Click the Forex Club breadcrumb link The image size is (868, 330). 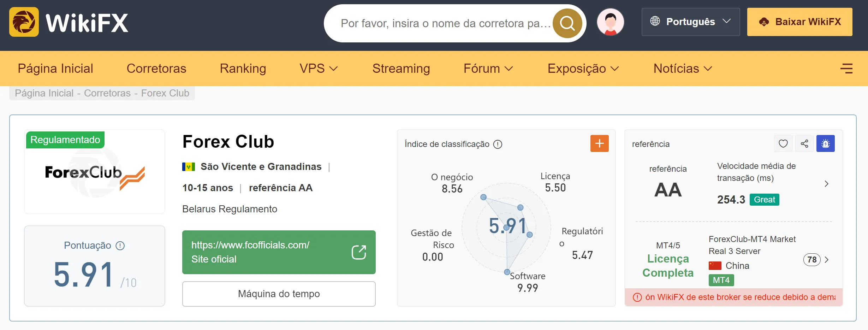coord(165,93)
